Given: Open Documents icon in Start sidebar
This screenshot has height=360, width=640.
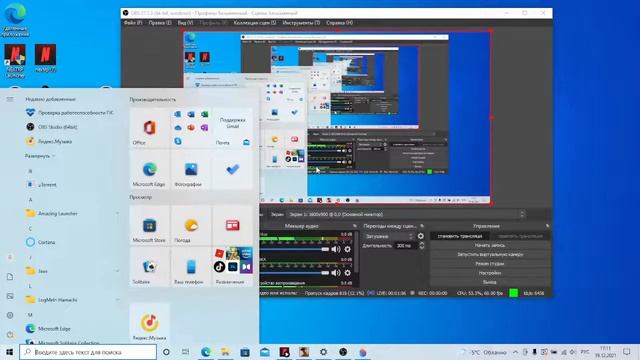Looking at the screenshot, I should (x=10, y=277).
